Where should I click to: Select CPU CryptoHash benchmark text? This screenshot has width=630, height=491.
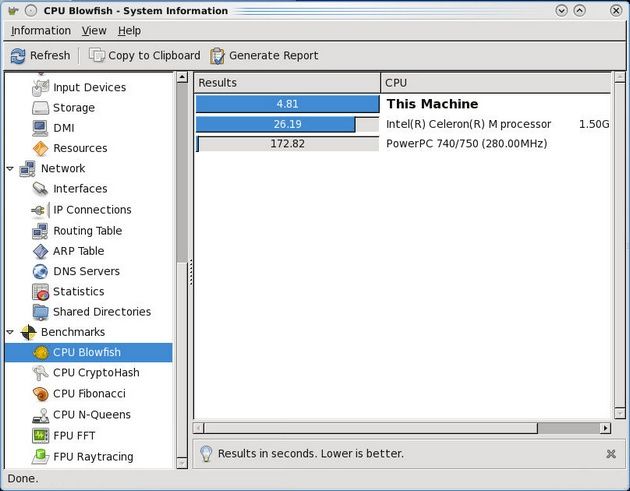pyautogui.click(x=96, y=373)
